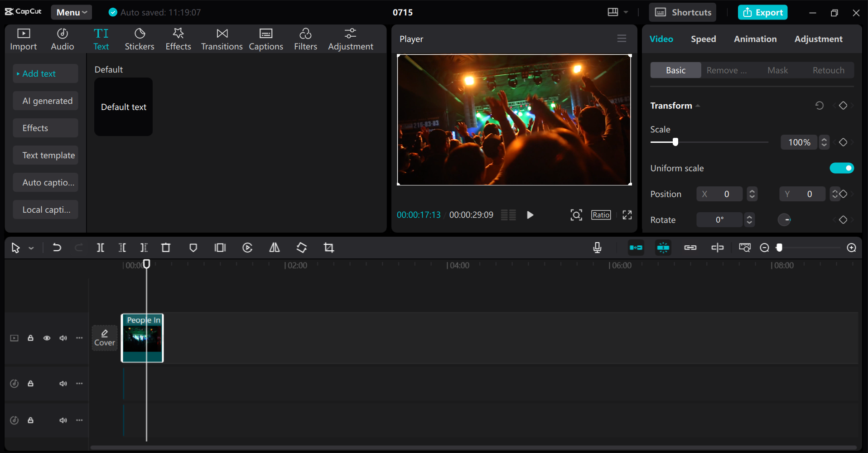This screenshot has width=868, height=453.
Task: Add a marker using the shield icon
Action: click(x=193, y=248)
